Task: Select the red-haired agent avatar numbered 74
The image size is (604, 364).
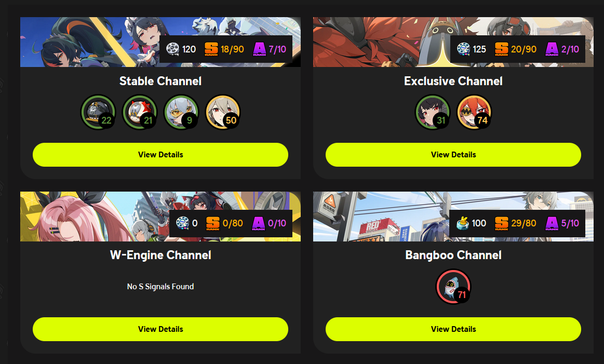Action: click(x=474, y=113)
